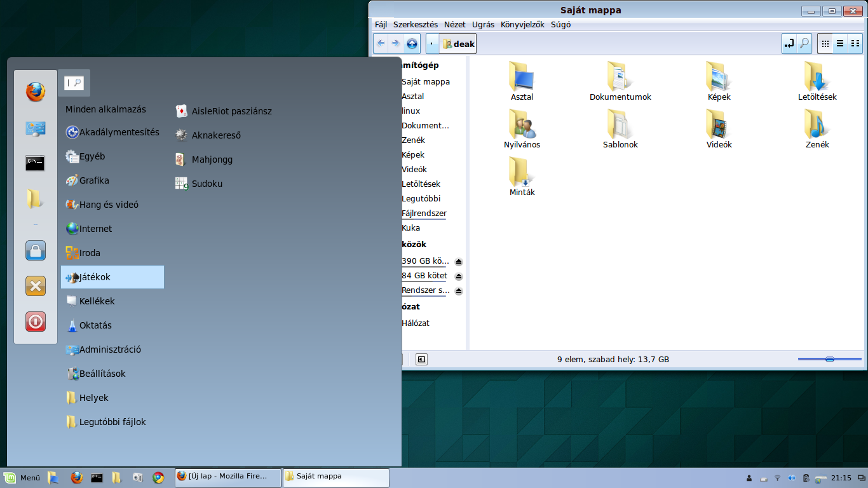Open Fájlrendszer in the sidebar
This screenshot has width=868, height=488.
[x=424, y=213]
